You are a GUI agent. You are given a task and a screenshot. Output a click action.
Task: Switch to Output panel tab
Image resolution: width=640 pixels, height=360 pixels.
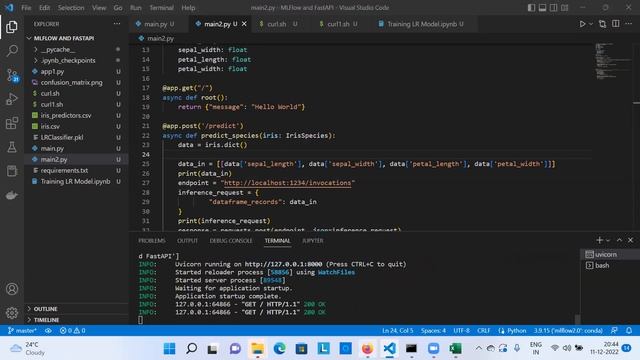coord(187,241)
